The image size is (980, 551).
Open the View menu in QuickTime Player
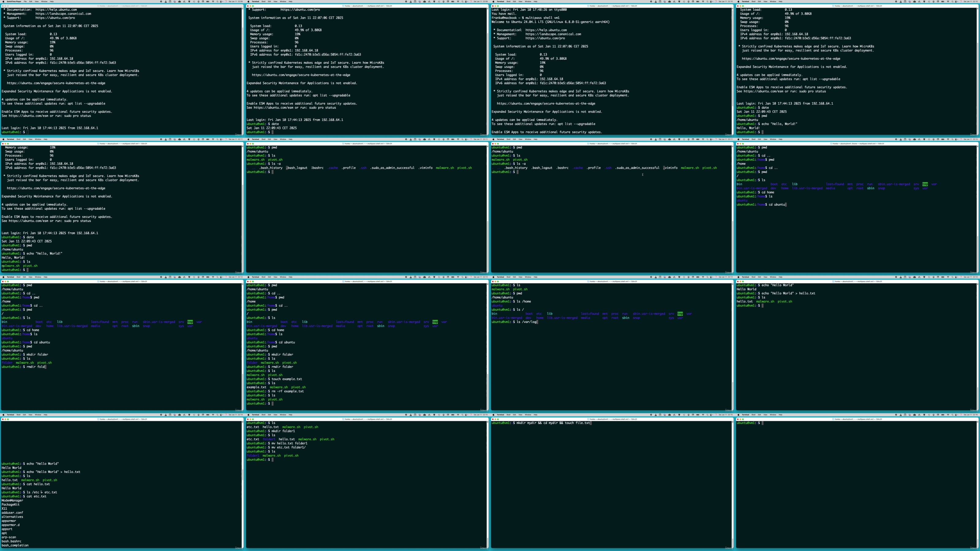point(36,2)
